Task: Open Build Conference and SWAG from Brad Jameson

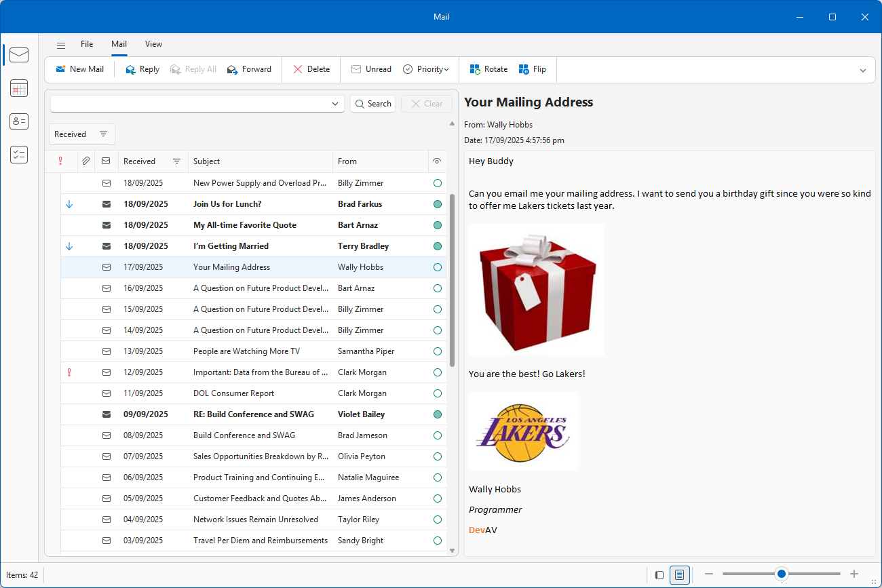Action: coord(254,435)
